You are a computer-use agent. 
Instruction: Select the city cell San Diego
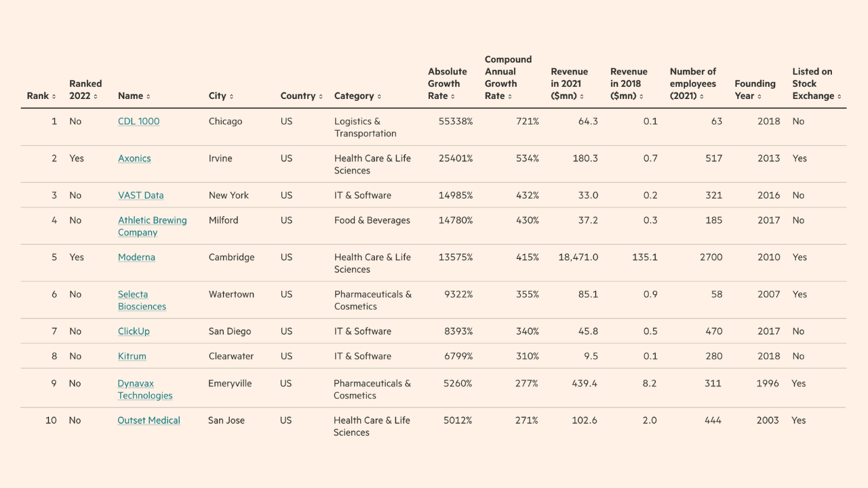tap(230, 331)
